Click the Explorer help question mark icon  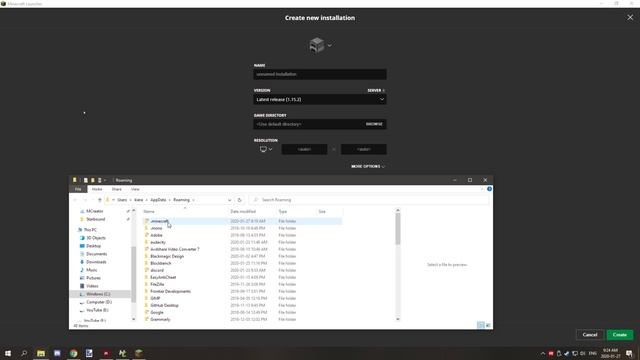coord(489,189)
